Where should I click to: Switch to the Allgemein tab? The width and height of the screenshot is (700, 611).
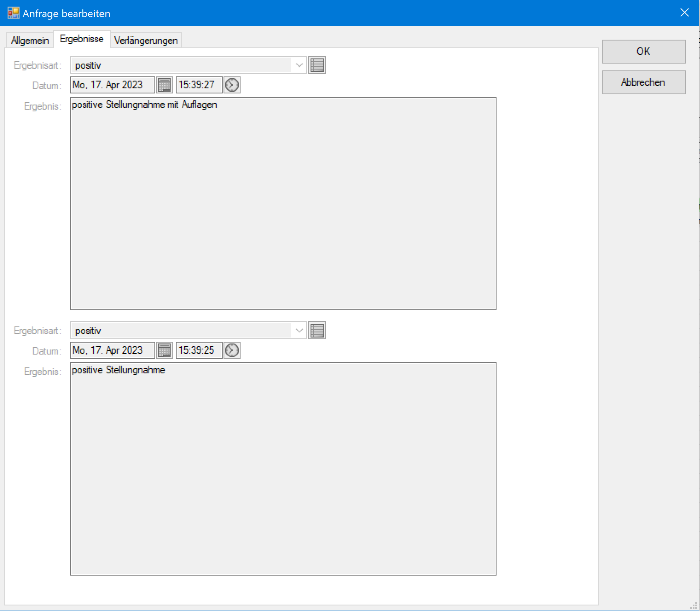(x=30, y=41)
